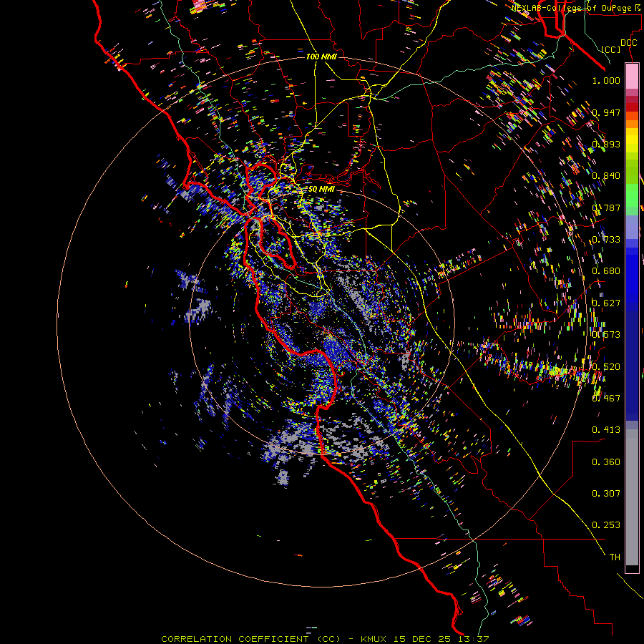Image resolution: width=644 pixels, height=644 pixels.
Task: Click the 0.893 legend value
Action: coord(606,144)
